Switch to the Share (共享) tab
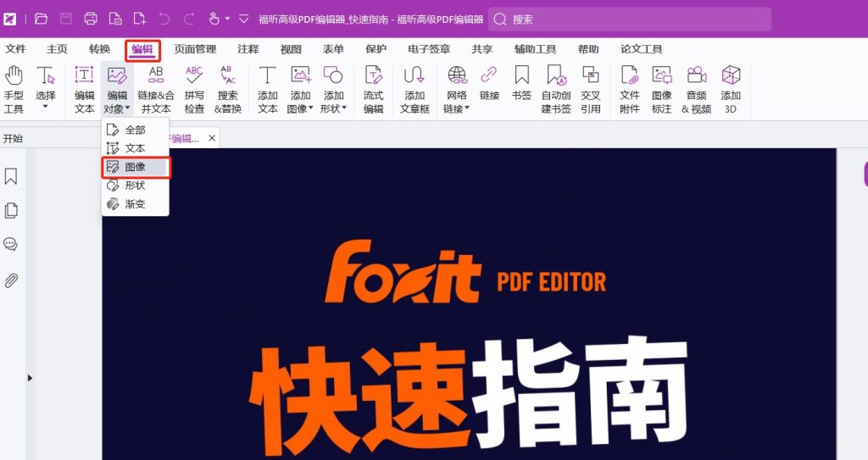Screen dimensions: 868x460 click(482, 49)
